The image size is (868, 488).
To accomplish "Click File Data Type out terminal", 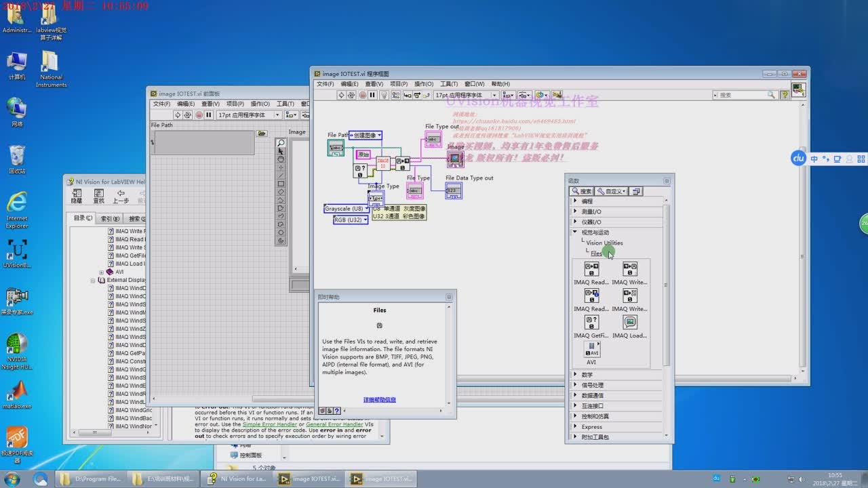I will coord(454,190).
